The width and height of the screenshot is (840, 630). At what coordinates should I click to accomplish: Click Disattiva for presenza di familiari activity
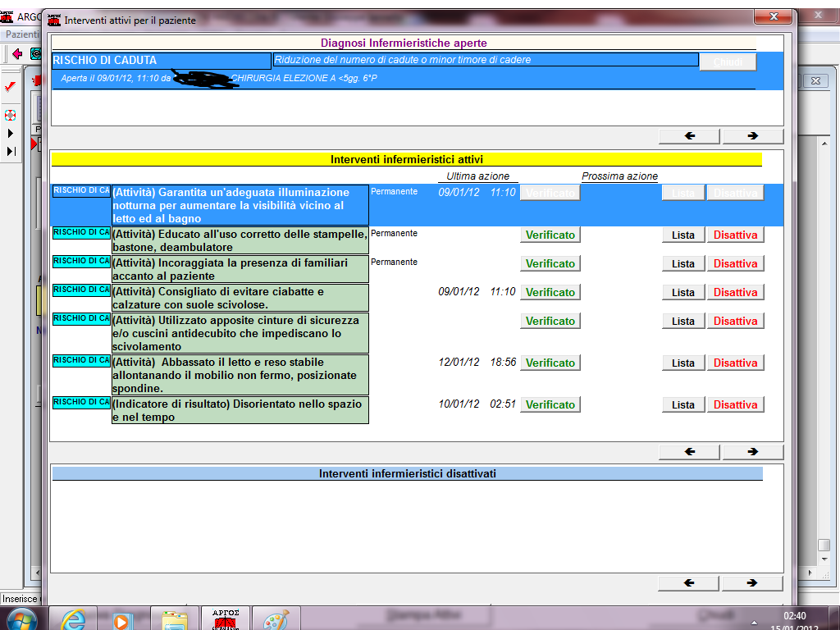[x=736, y=263]
